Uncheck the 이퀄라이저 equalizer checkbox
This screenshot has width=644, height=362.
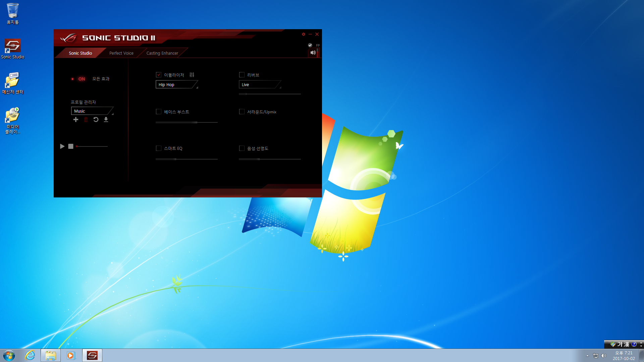159,75
